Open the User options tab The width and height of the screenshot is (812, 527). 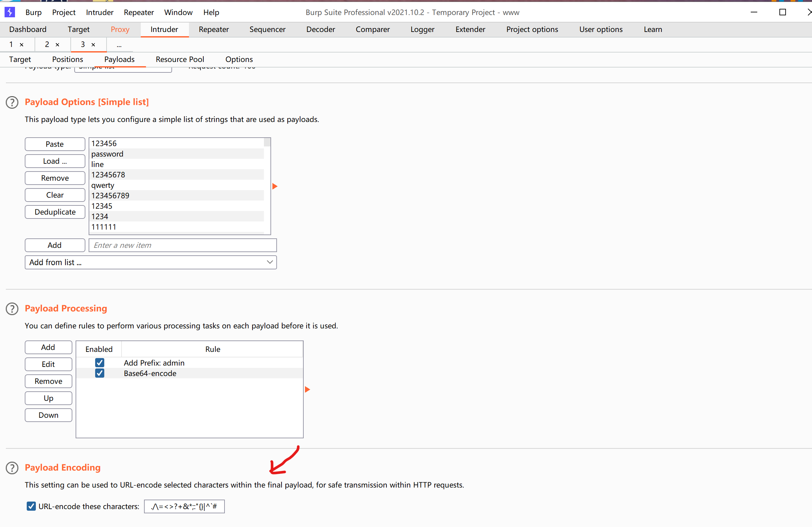click(x=601, y=29)
